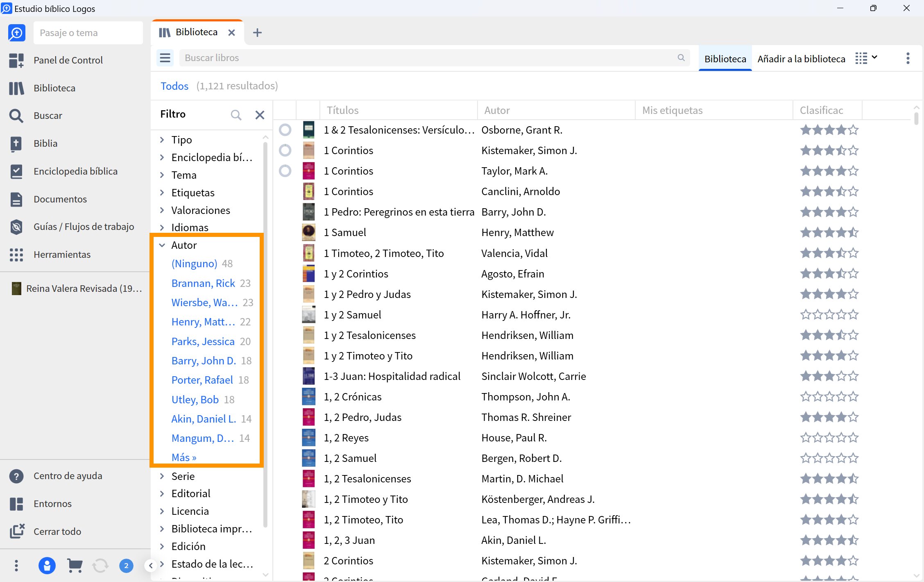Open the Buscar magnifier in sidebar
This screenshot has width=924, height=582.
point(16,116)
